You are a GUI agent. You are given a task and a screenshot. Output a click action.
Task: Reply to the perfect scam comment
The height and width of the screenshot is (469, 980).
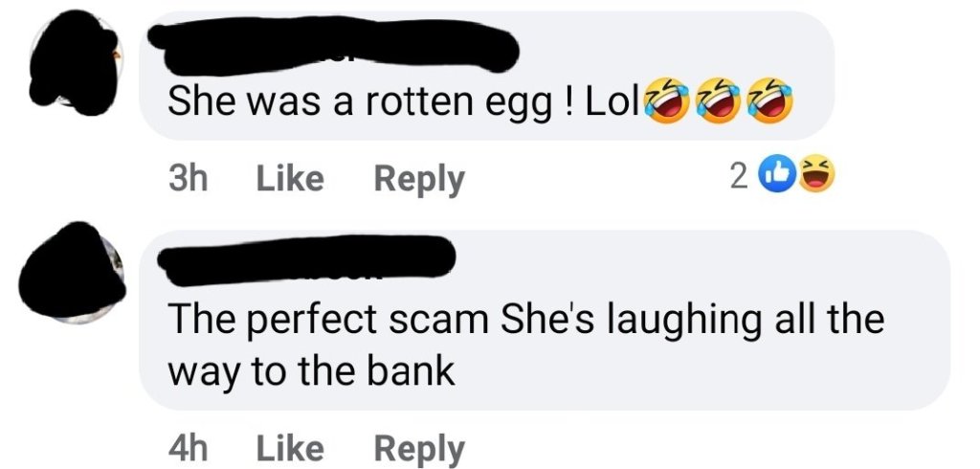(419, 450)
